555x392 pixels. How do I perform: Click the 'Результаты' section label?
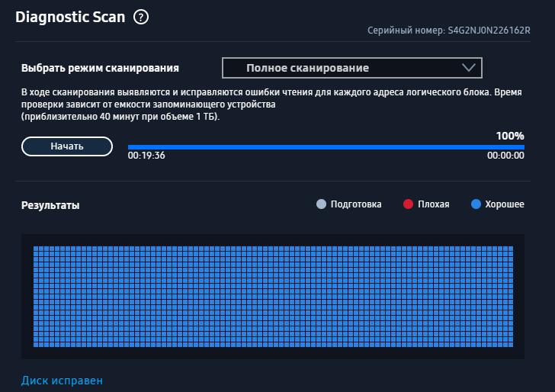point(50,205)
